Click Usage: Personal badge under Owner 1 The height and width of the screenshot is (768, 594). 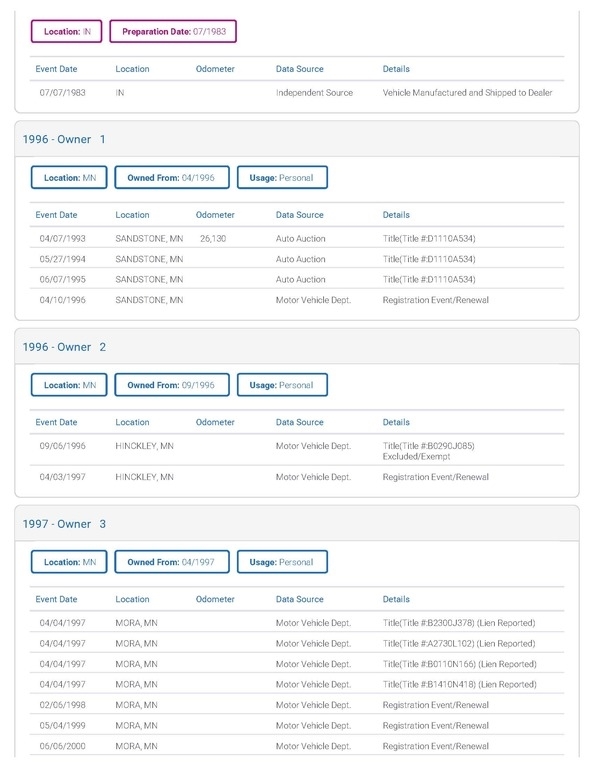coord(282,177)
